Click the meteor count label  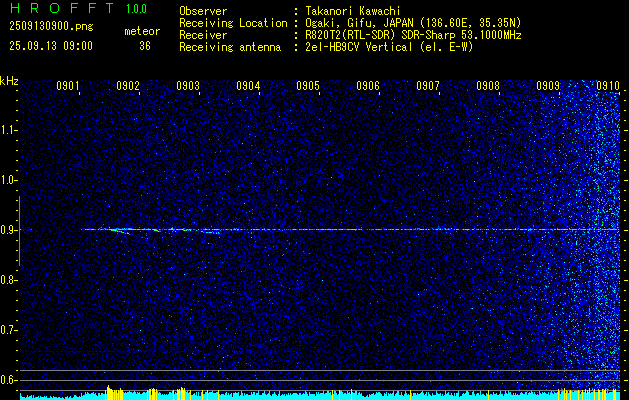pyautogui.click(x=142, y=31)
